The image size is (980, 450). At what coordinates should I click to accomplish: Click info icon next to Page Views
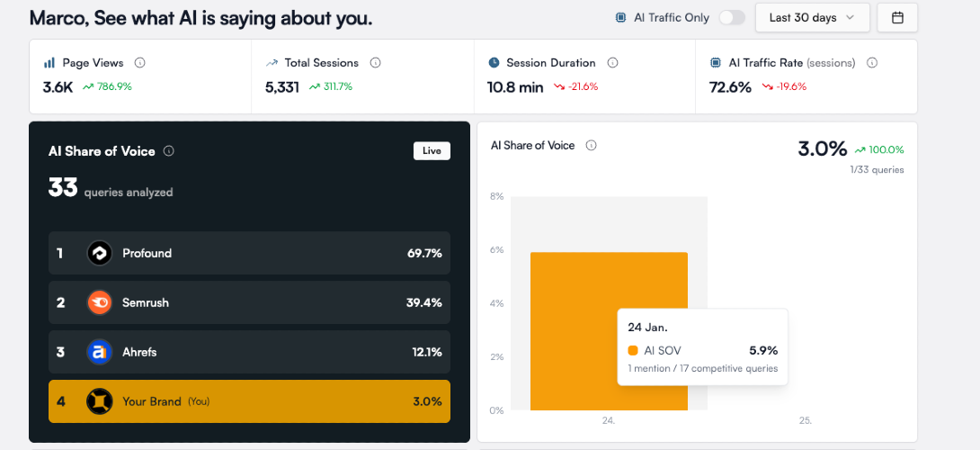140,63
